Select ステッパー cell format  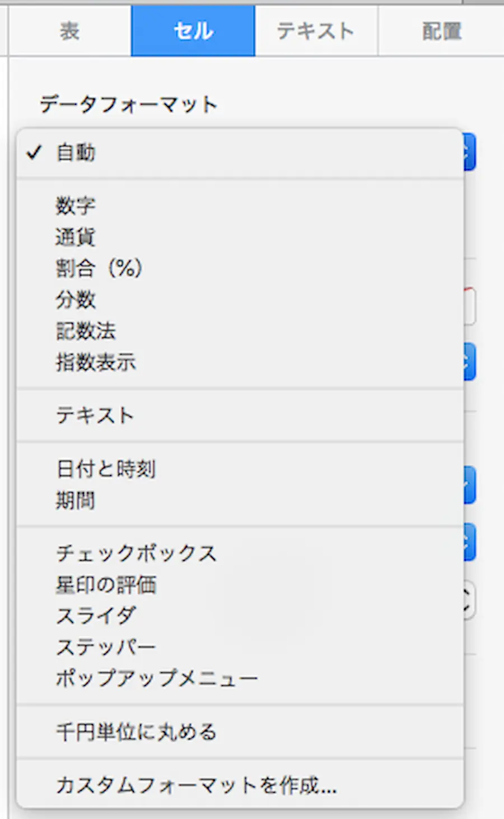click(106, 648)
